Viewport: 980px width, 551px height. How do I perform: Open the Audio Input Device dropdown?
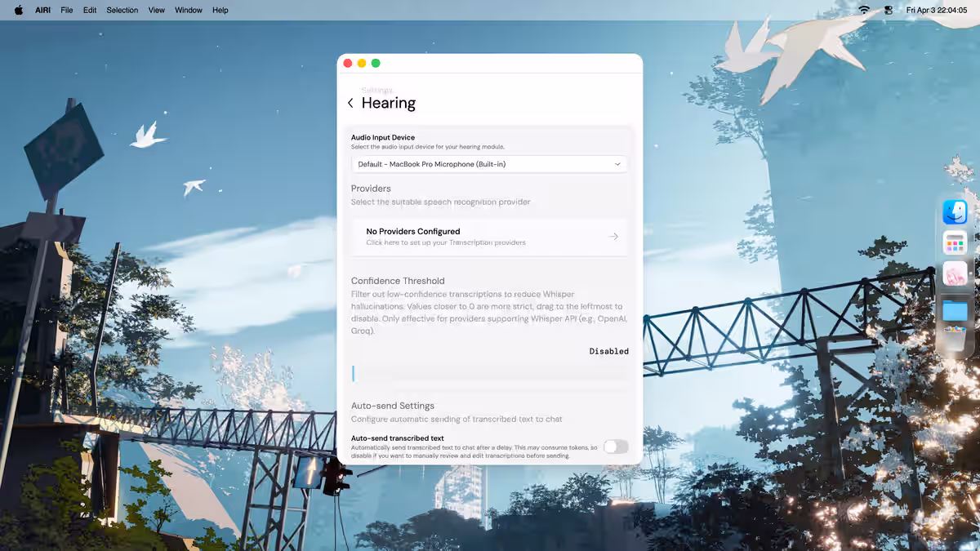[x=489, y=164]
